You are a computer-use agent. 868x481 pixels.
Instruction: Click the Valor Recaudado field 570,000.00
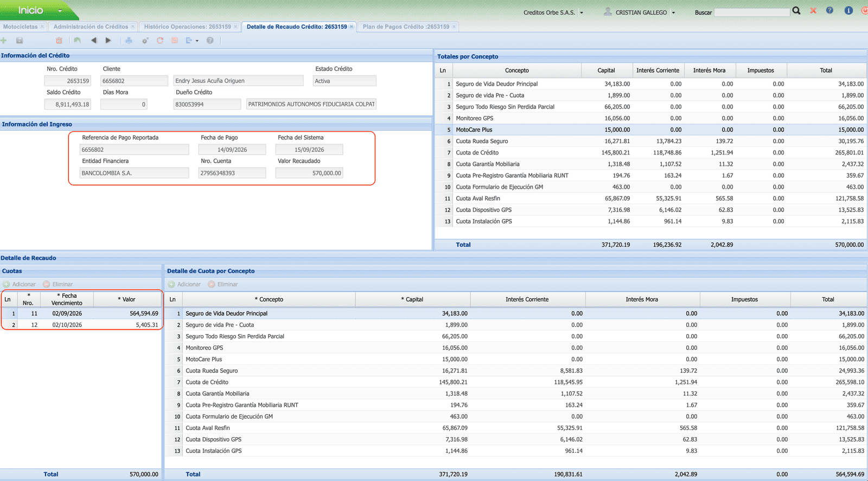(309, 173)
